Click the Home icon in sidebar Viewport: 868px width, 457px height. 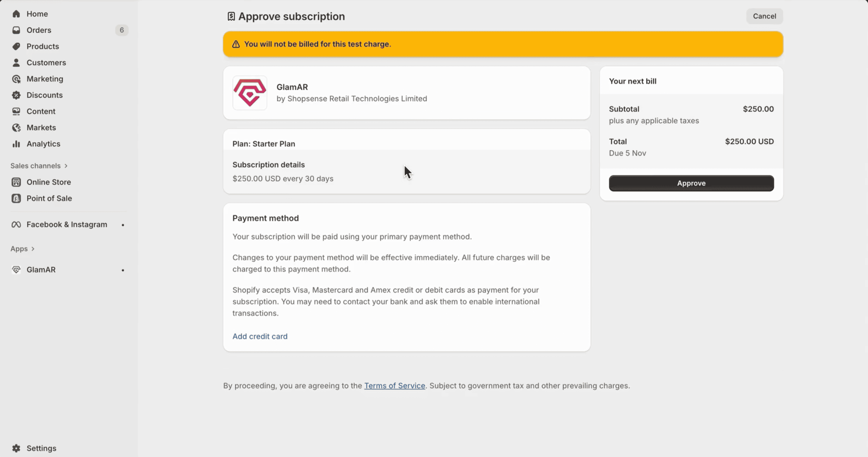pyautogui.click(x=16, y=14)
